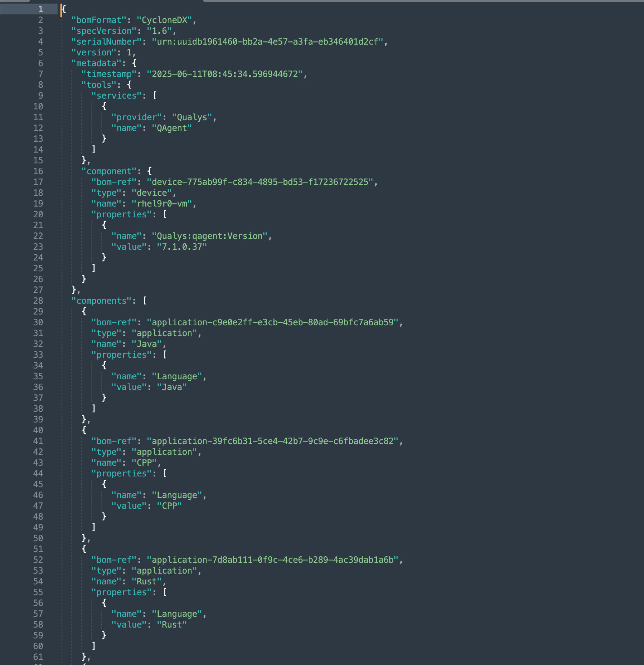Click the "services" key
The image size is (644, 665).
click(117, 96)
